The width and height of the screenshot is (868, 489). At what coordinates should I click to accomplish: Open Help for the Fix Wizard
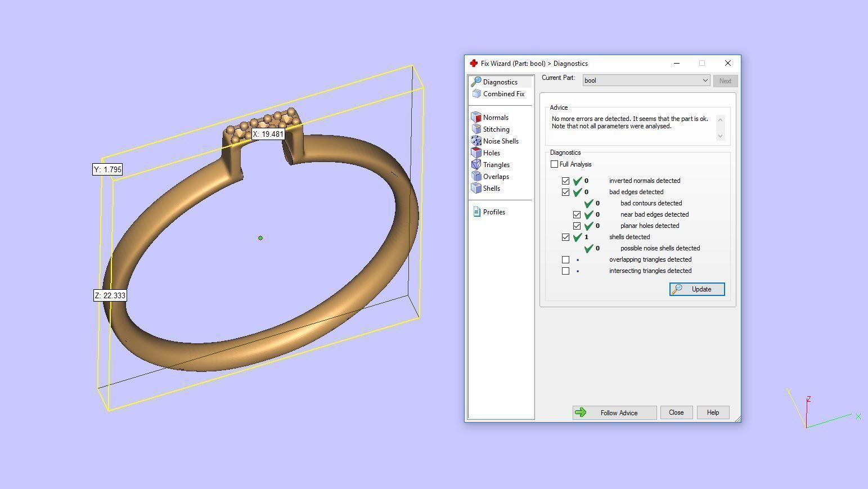713,412
